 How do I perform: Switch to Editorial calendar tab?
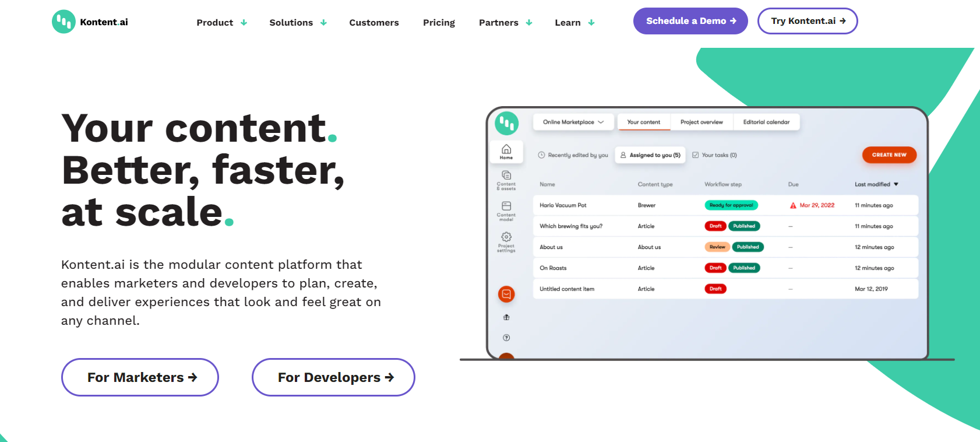point(766,122)
